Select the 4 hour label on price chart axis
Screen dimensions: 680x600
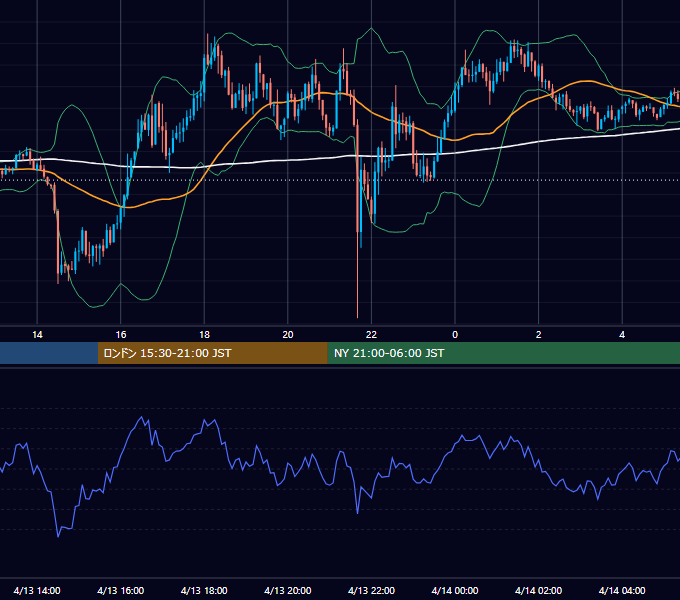click(622, 335)
